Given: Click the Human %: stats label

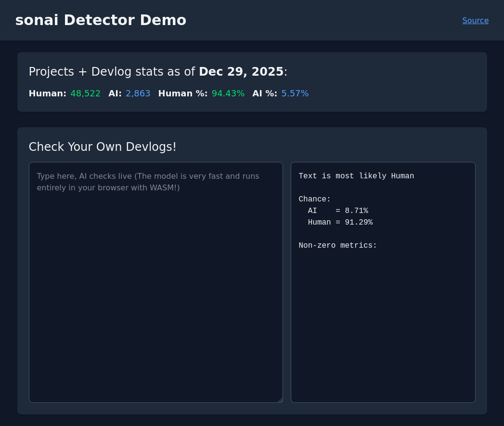Looking at the screenshot, I should (182, 93).
